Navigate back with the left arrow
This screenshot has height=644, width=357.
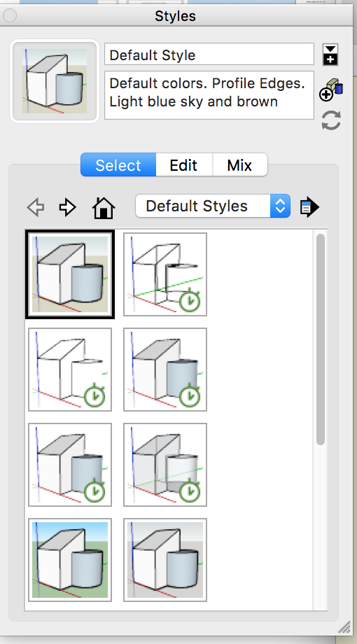pyautogui.click(x=36, y=206)
